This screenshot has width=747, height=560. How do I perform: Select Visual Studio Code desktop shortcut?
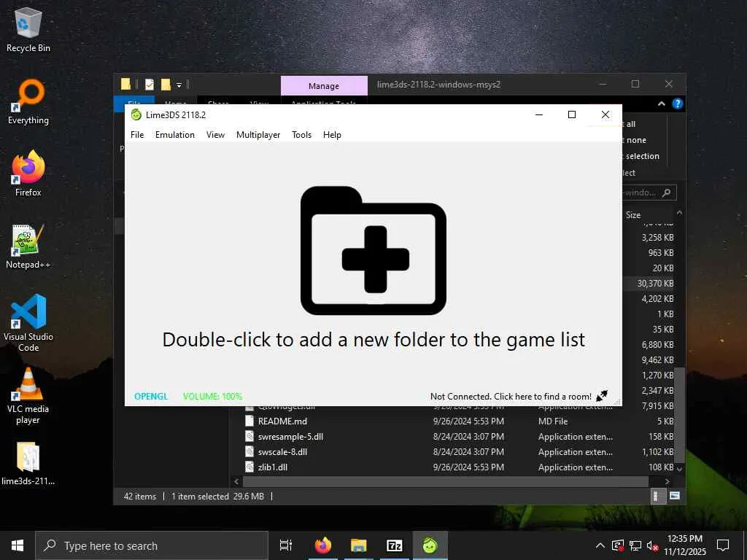(x=28, y=323)
